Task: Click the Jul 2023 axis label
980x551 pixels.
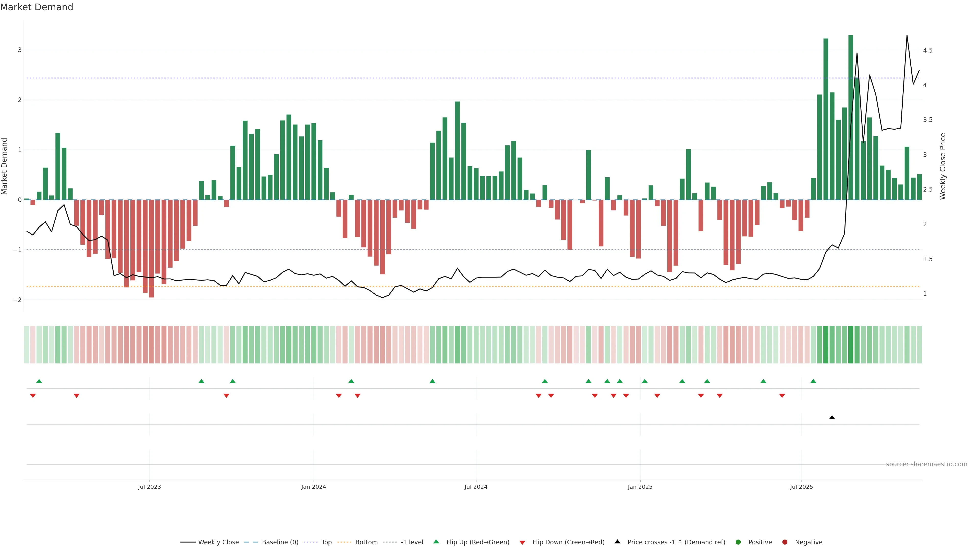Action: [x=149, y=487]
